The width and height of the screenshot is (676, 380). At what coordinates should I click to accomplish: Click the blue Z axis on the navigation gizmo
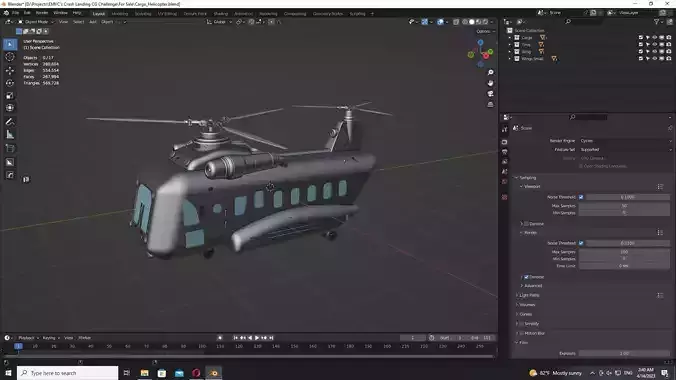480,43
